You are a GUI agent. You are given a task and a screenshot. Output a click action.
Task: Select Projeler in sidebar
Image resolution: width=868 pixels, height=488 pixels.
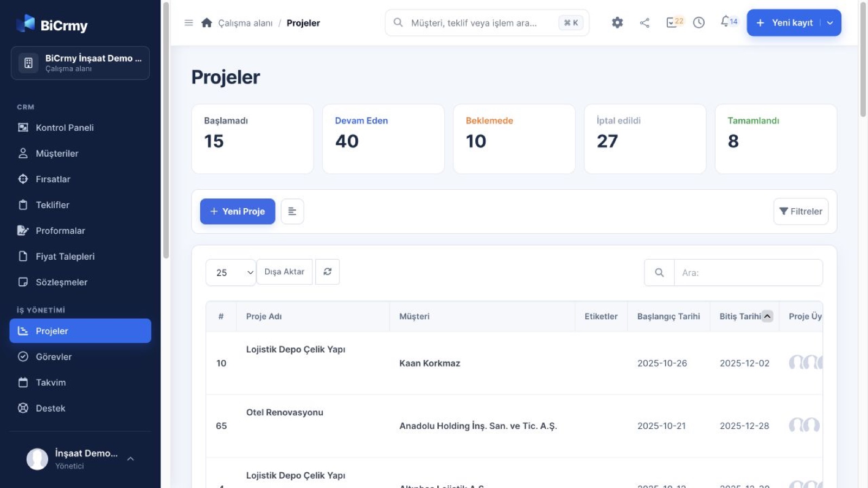point(80,331)
